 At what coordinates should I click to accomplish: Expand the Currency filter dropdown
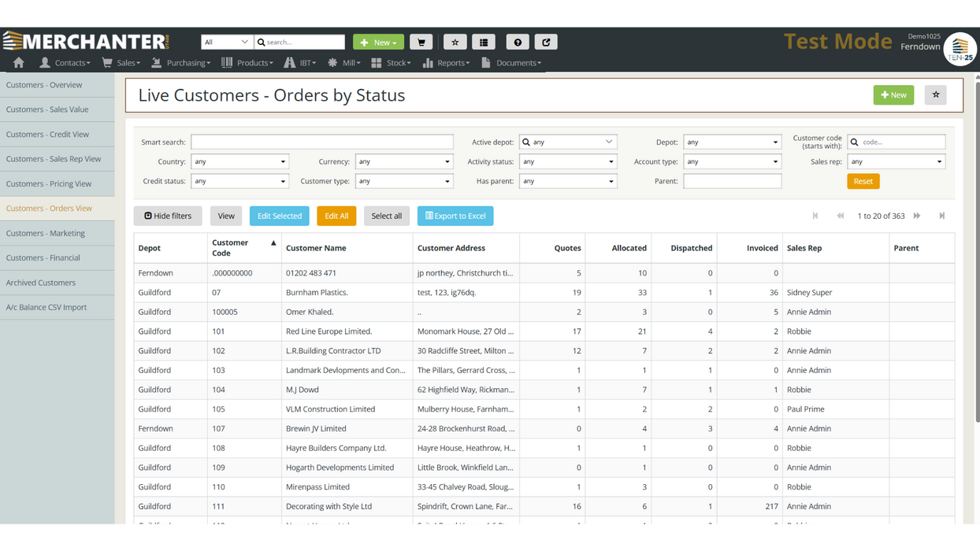[x=404, y=161]
